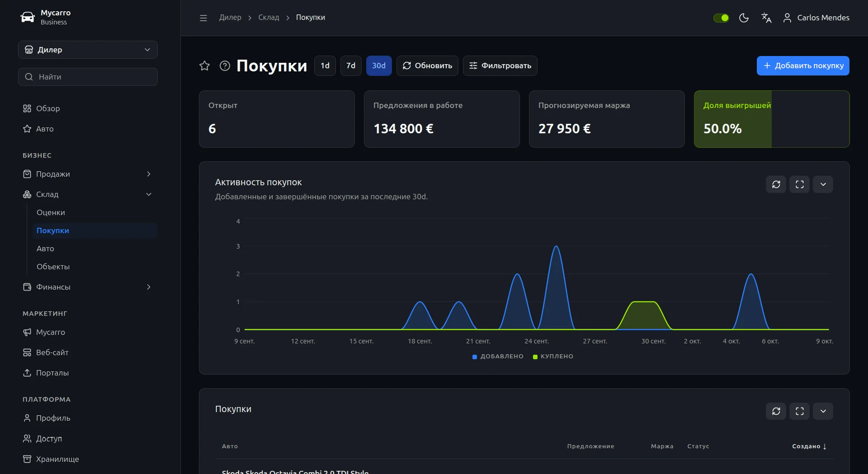This screenshot has width=868, height=474.
Task: Select Покупки in sidebar submenu
Action: [95, 230]
